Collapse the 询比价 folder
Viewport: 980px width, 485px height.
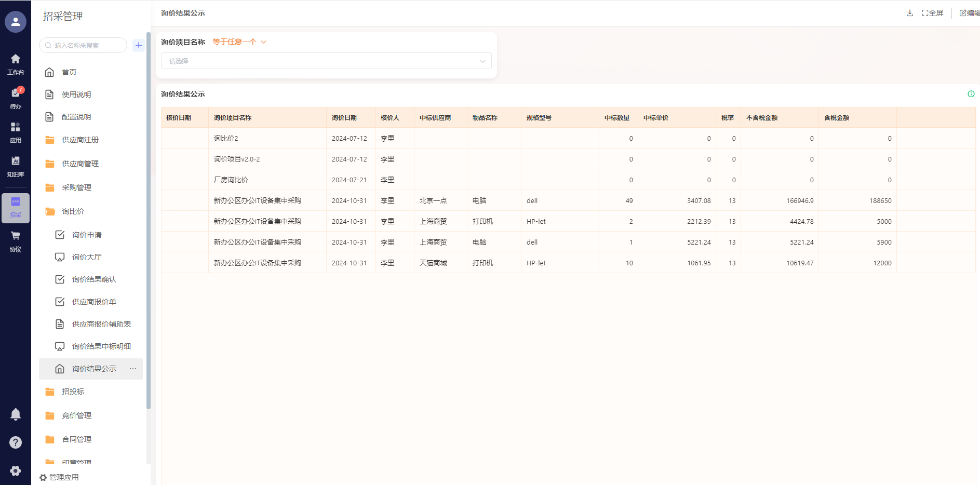(x=73, y=211)
